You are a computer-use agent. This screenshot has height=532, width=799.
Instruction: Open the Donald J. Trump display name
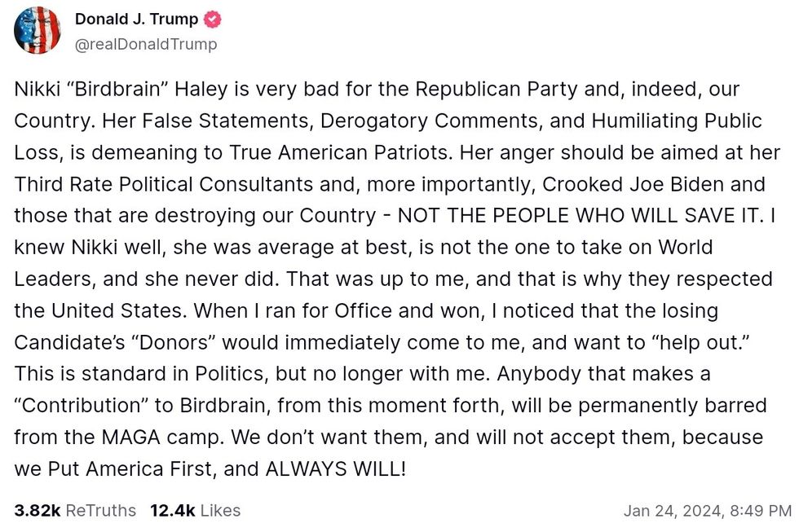tap(136, 20)
